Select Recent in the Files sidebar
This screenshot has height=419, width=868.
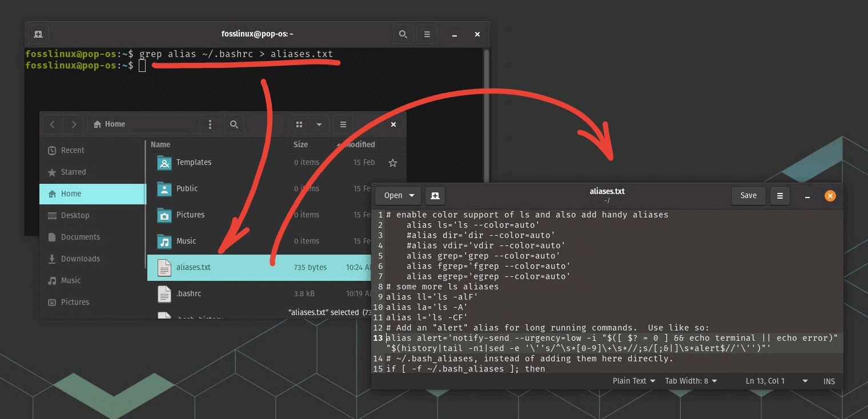[93, 150]
